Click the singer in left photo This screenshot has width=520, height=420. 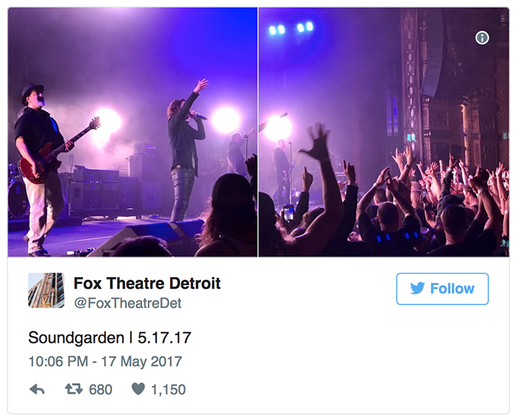click(186, 151)
